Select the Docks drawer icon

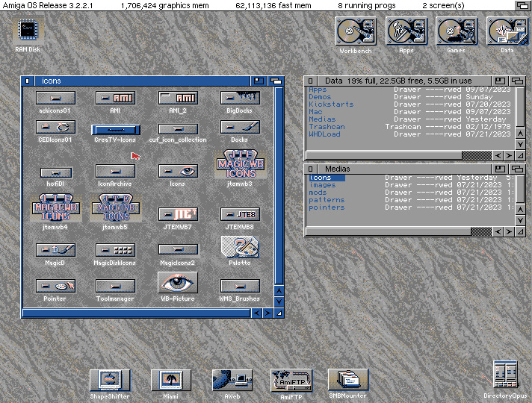tap(240, 128)
